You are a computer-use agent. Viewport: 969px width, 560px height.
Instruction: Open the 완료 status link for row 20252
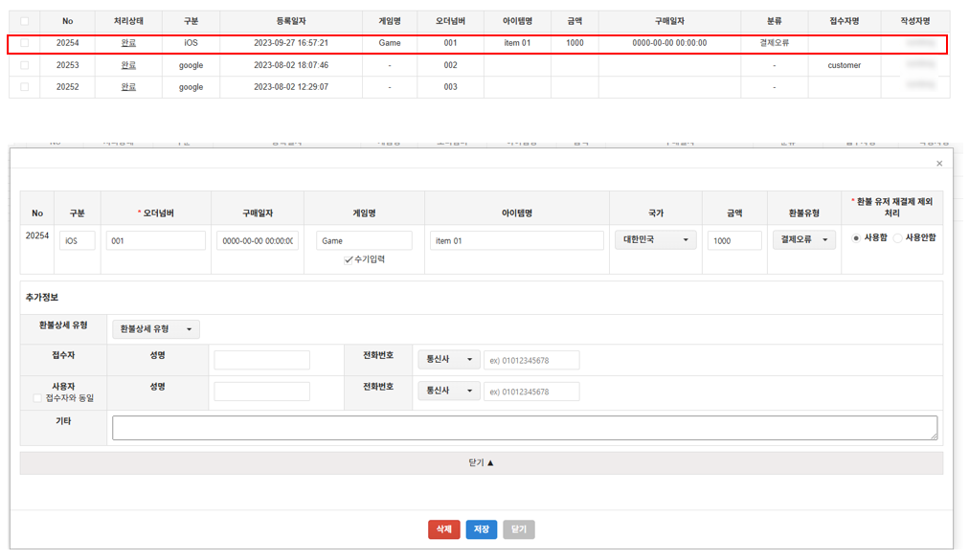[128, 87]
